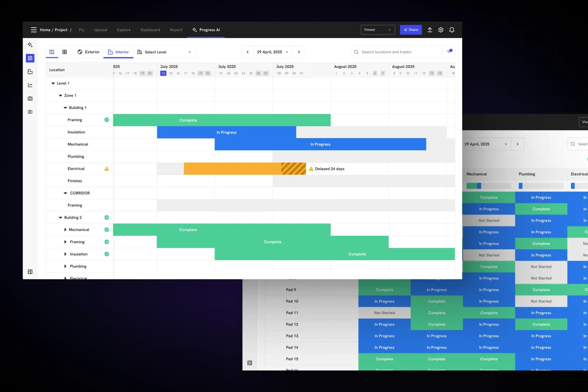The image size is (588, 392).
Task: Click Plumbing progress bar in back window
Action: 541,186
